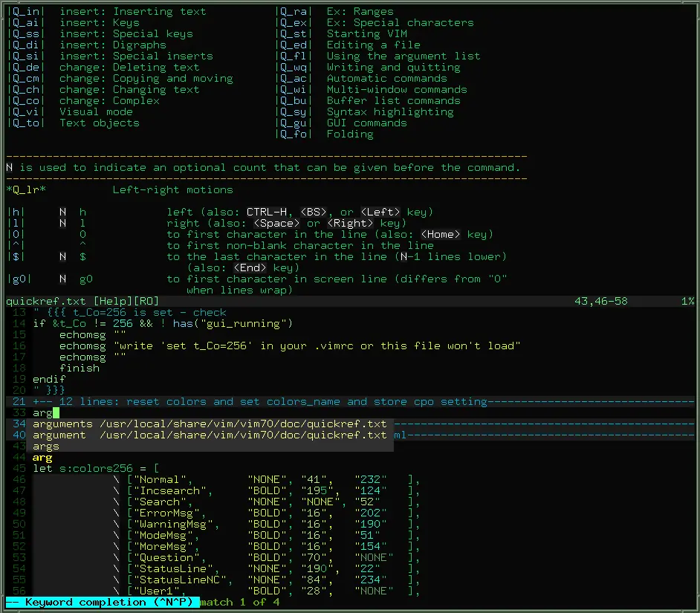Click the *Q_lr* Left-right motions tag anchor
The width and height of the screenshot is (700, 613).
[26, 190]
